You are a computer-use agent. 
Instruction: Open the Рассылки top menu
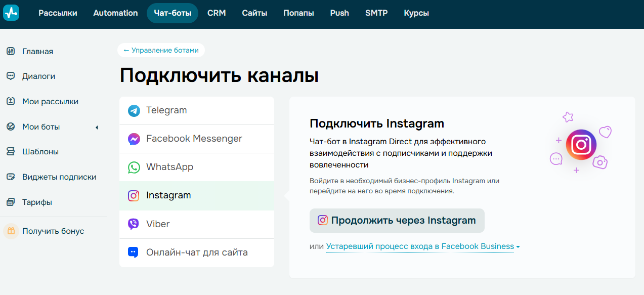coord(58,13)
